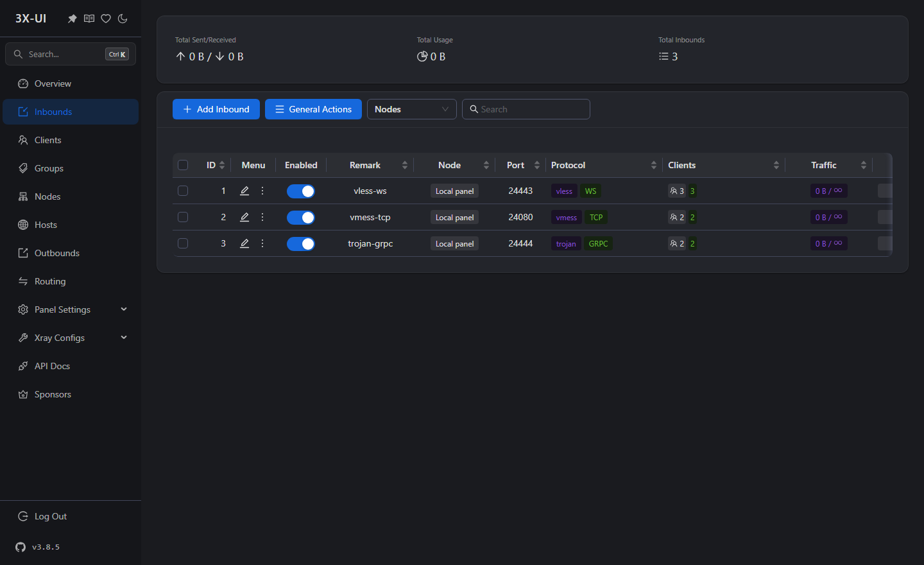The image size is (924, 565).
Task: Open the documentation book icon
Action: coord(89,19)
